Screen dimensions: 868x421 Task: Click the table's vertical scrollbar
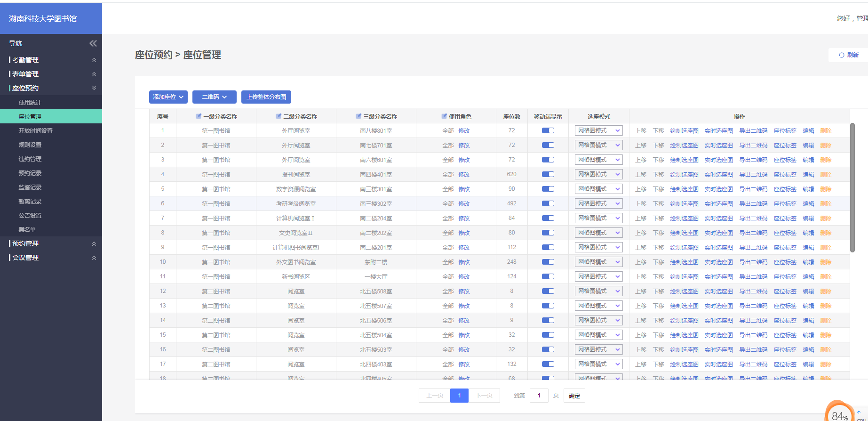click(x=852, y=187)
